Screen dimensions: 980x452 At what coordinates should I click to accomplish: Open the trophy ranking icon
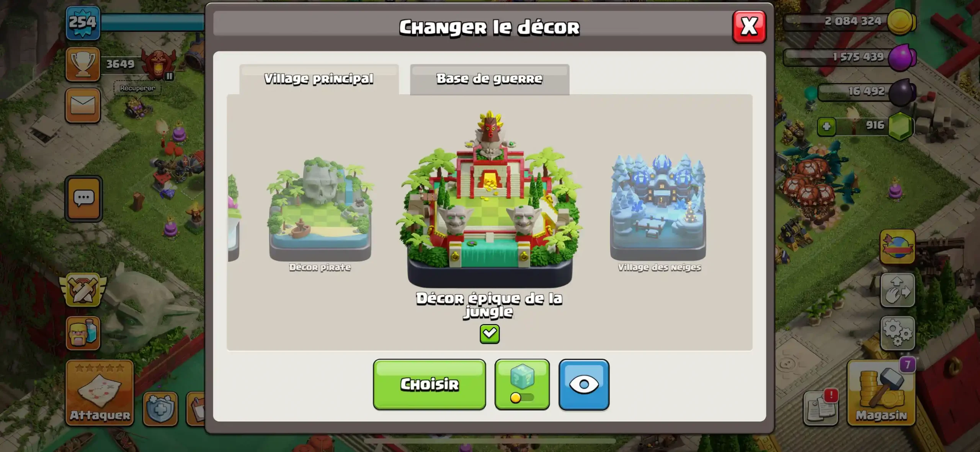tap(83, 64)
